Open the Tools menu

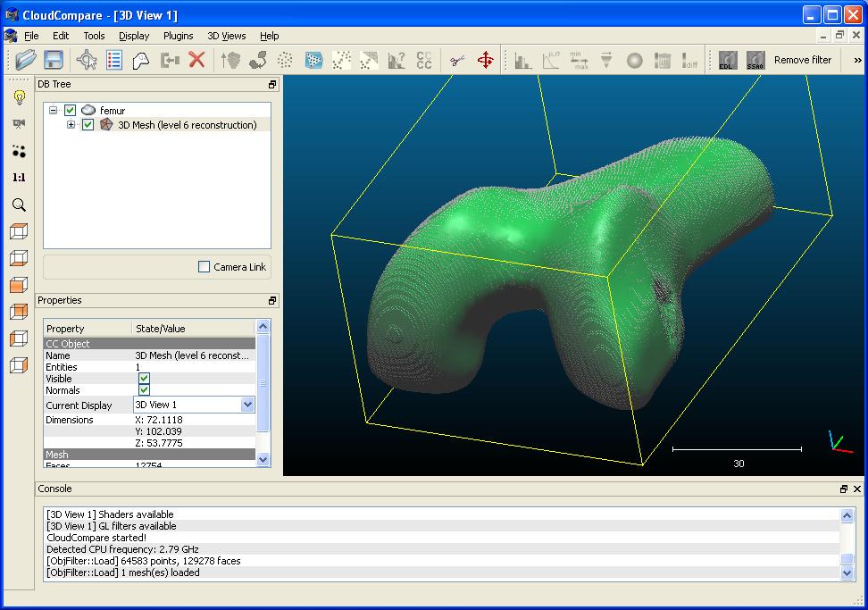[x=94, y=36]
